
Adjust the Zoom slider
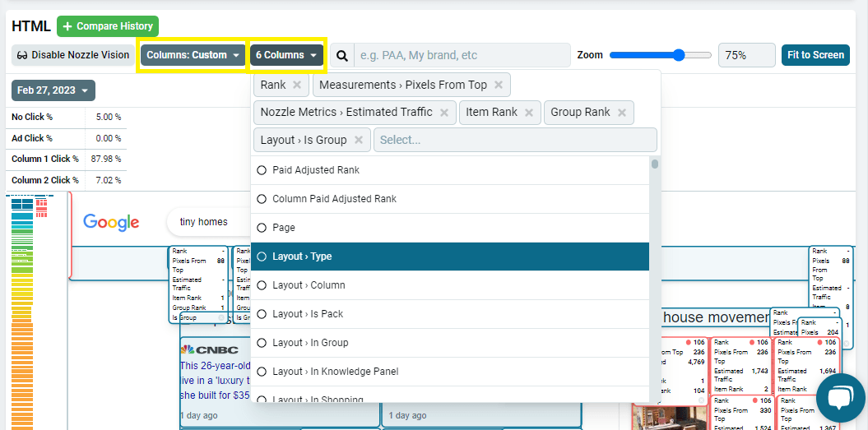tap(661, 55)
